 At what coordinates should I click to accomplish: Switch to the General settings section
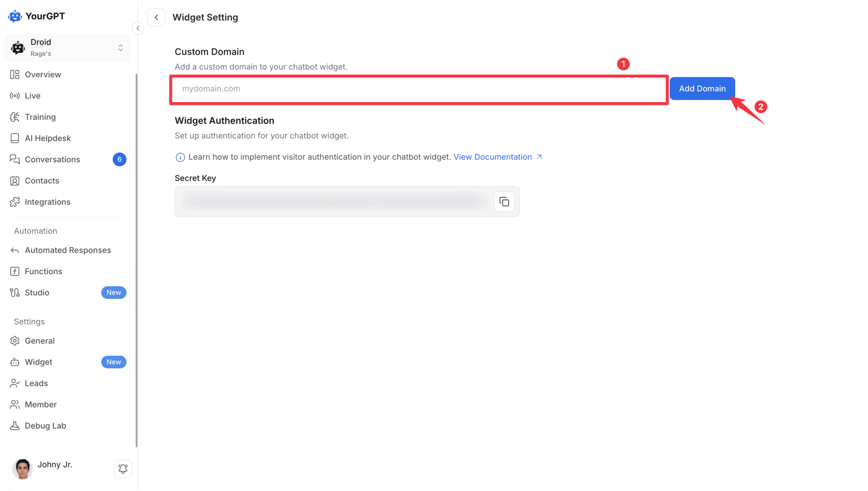coord(39,341)
